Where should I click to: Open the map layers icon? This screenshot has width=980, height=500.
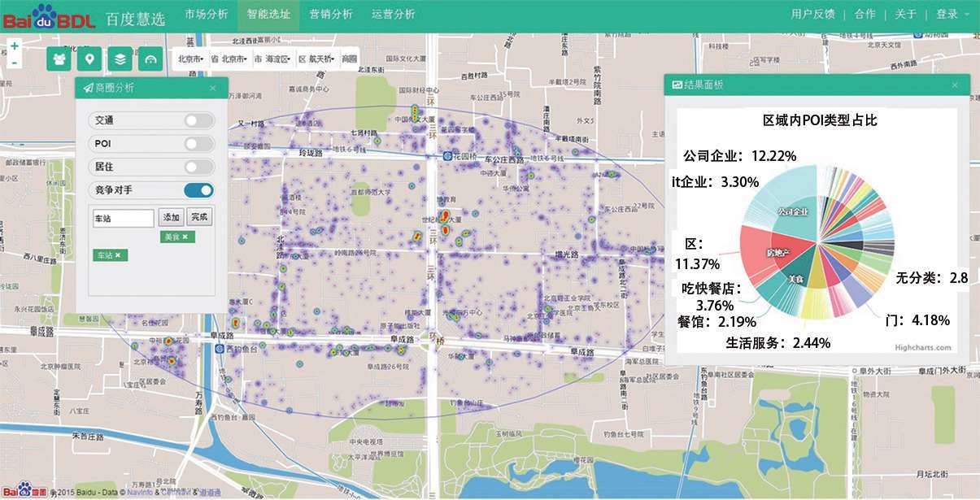tap(120, 59)
